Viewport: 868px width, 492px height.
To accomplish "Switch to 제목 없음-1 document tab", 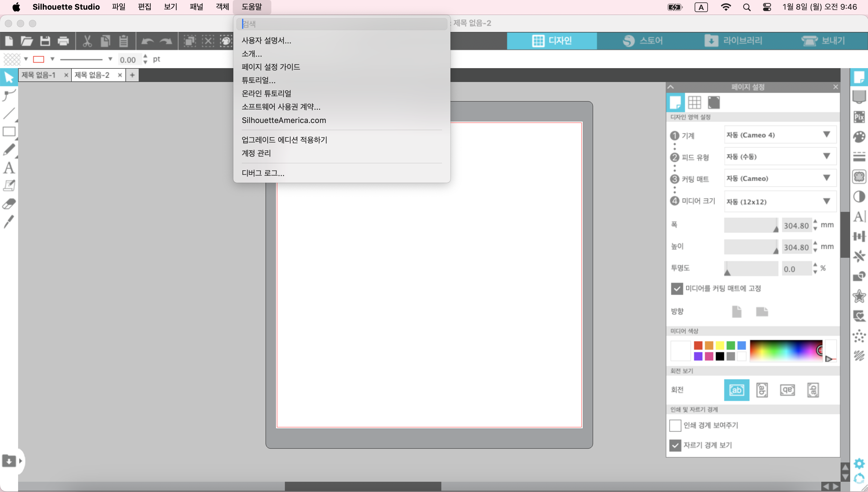I will point(39,75).
